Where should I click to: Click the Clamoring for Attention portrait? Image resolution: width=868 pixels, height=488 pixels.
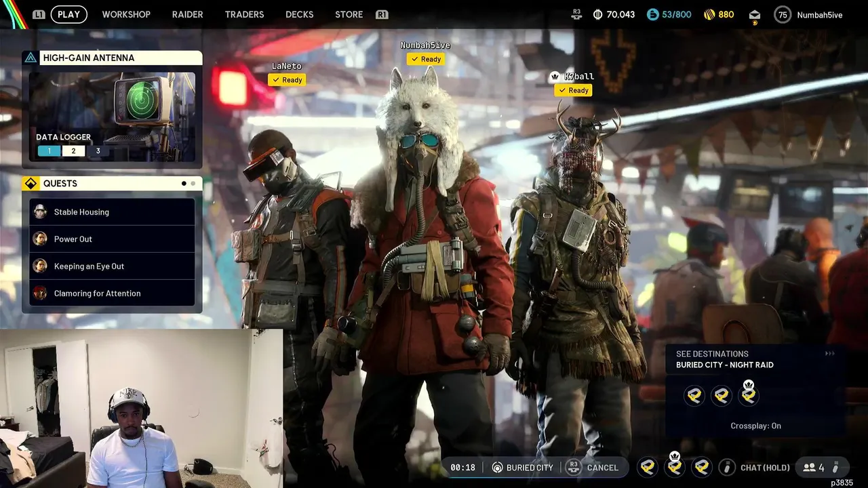(x=40, y=293)
